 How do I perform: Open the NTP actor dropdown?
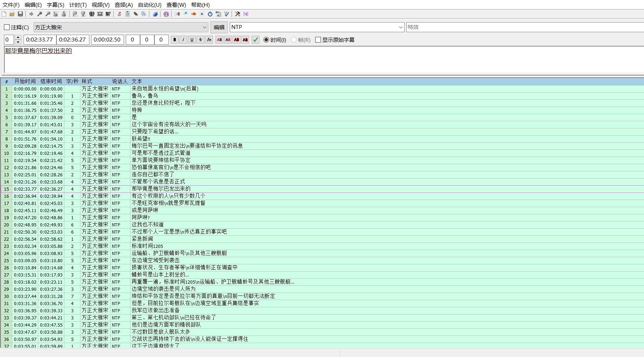tap(400, 27)
